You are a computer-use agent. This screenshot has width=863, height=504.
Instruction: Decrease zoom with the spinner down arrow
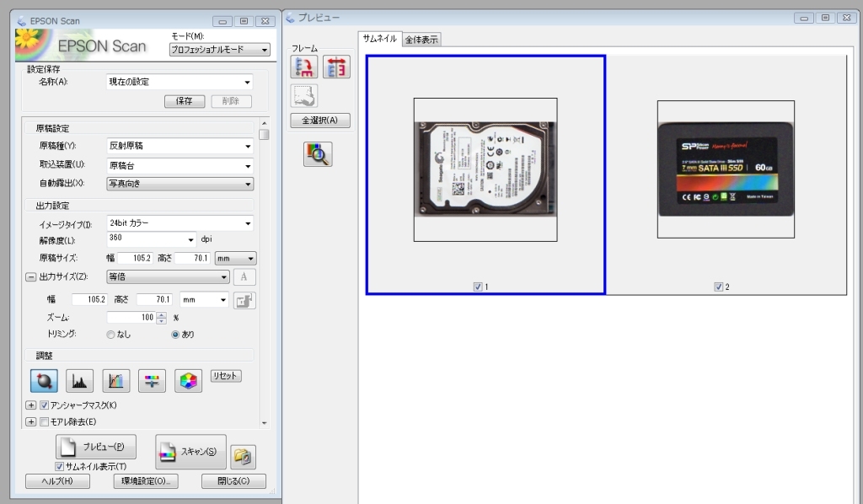161,321
